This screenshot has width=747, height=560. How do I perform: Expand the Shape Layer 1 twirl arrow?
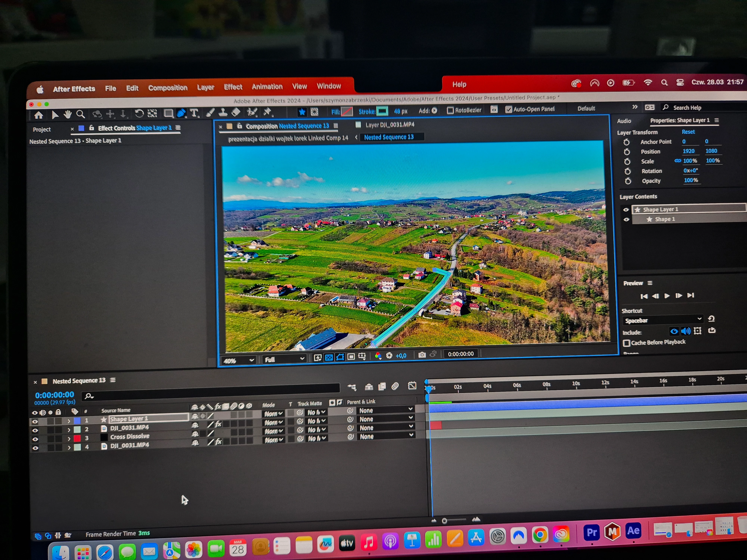coord(69,421)
